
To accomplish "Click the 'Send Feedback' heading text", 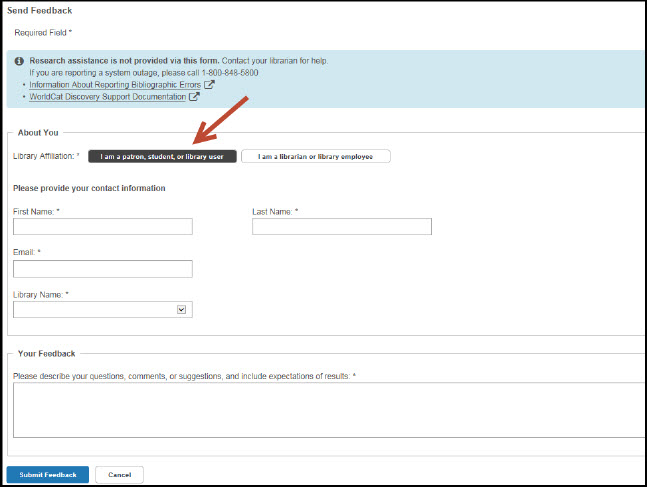I will 40,11.
